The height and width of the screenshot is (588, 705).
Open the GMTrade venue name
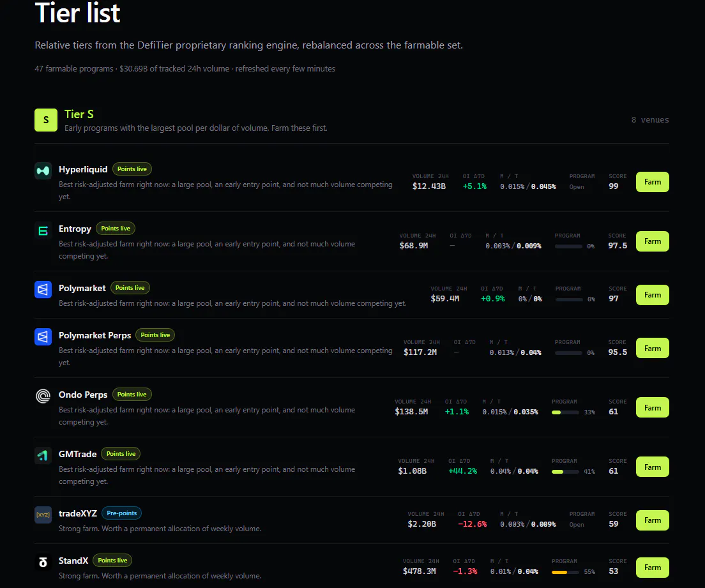[77, 454]
